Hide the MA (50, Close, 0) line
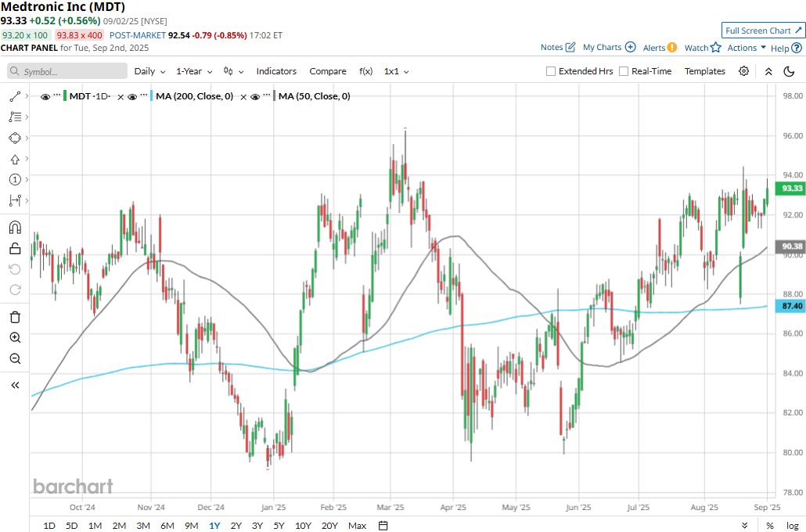This screenshot has width=806, height=532. pos(255,97)
